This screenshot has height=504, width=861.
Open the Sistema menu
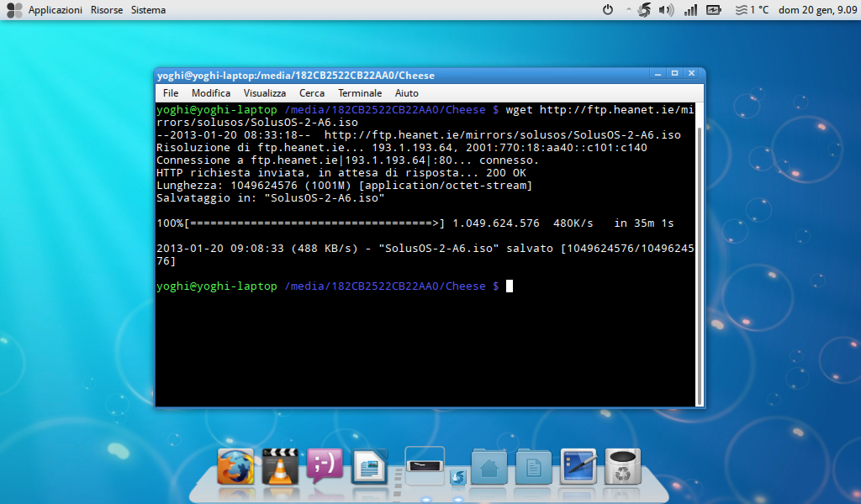(x=148, y=10)
